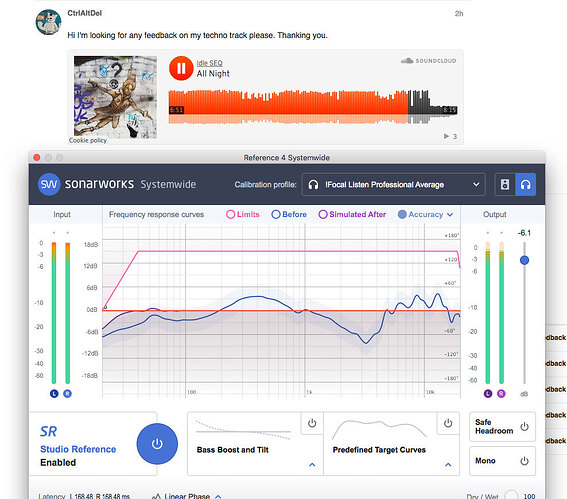
Task: Click the Bass Boost tilt curve preview
Action: (x=243, y=430)
